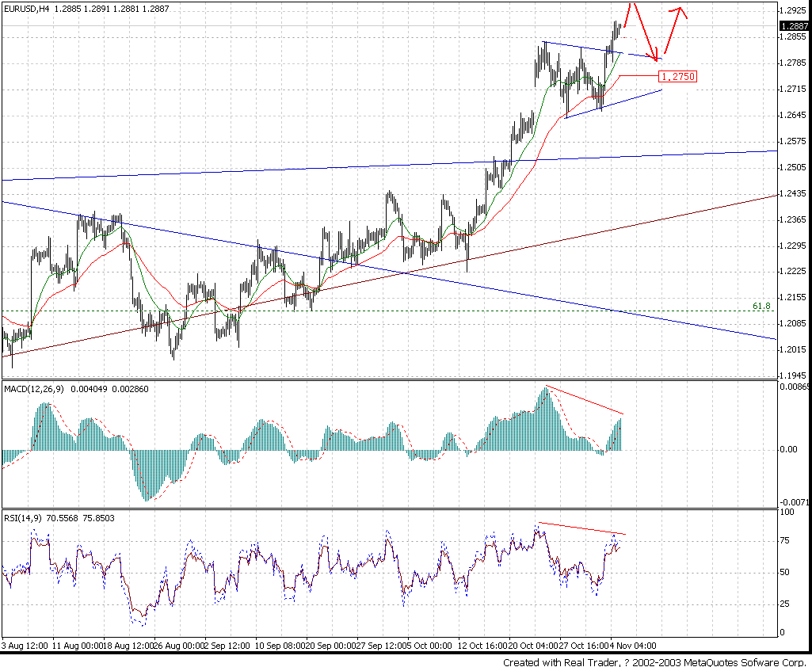Viewport: 812px width, 667px height.
Task: Select the 1.2505 price axis label
Action: (795, 167)
